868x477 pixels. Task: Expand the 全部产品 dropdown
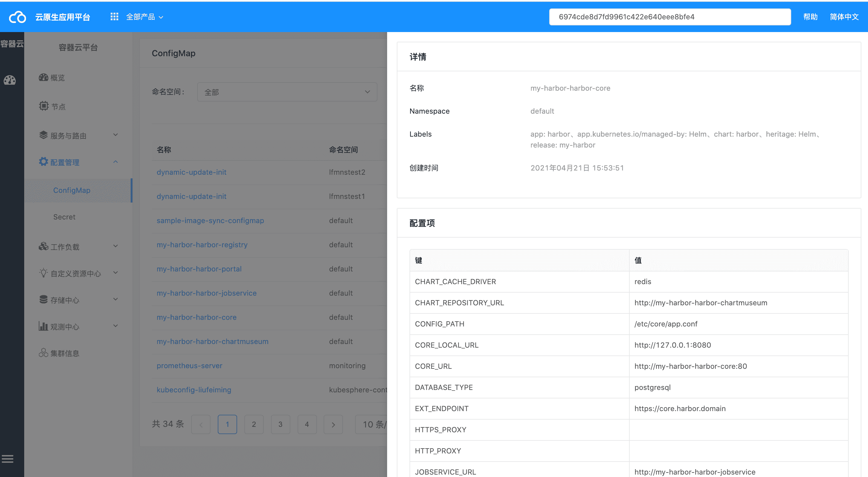(145, 17)
